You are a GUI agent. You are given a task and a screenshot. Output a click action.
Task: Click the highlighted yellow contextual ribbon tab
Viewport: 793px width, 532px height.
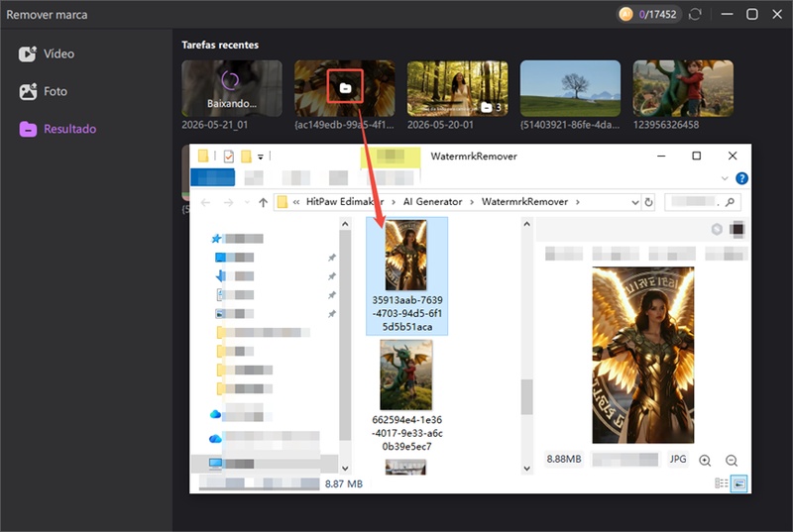(390, 158)
